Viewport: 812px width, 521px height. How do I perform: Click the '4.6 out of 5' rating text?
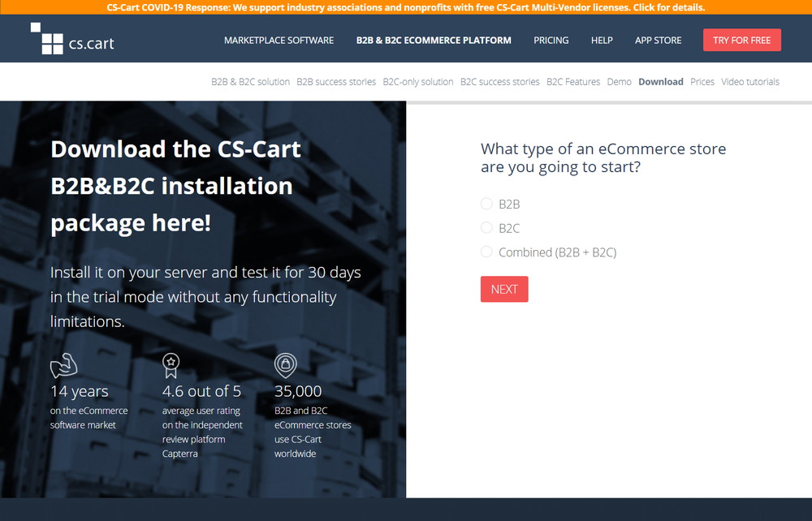201,391
